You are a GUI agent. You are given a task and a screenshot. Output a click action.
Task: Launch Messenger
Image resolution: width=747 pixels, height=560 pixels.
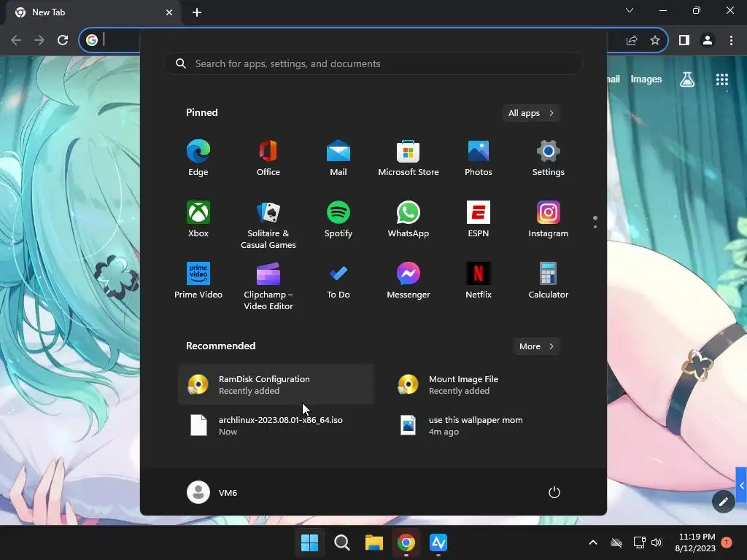[x=409, y=281]
